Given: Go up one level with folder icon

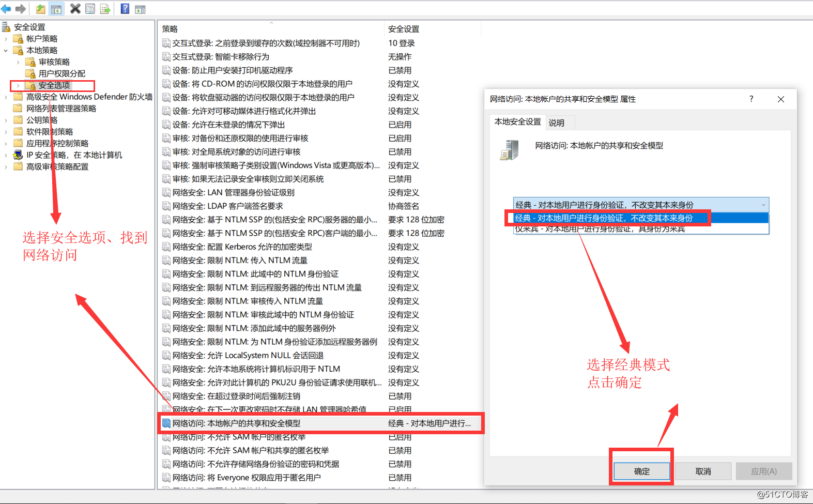Looking at the screenshot, I should point(41,9).
